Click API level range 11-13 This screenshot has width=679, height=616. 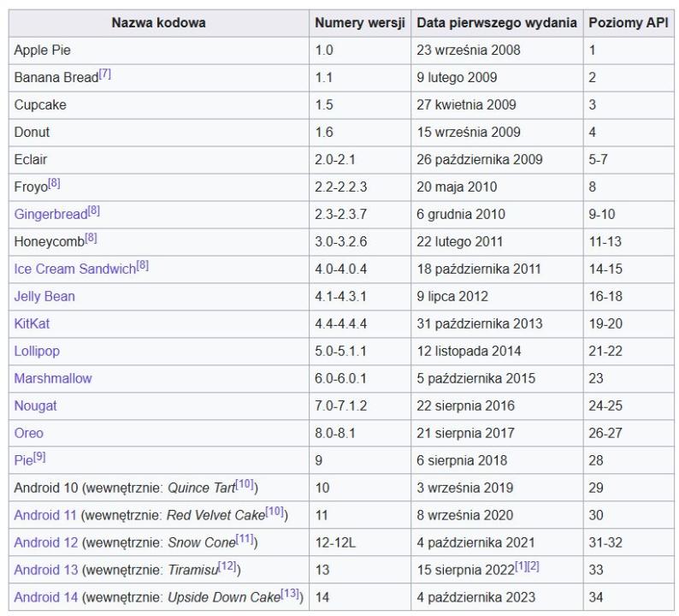coord(605,241)
